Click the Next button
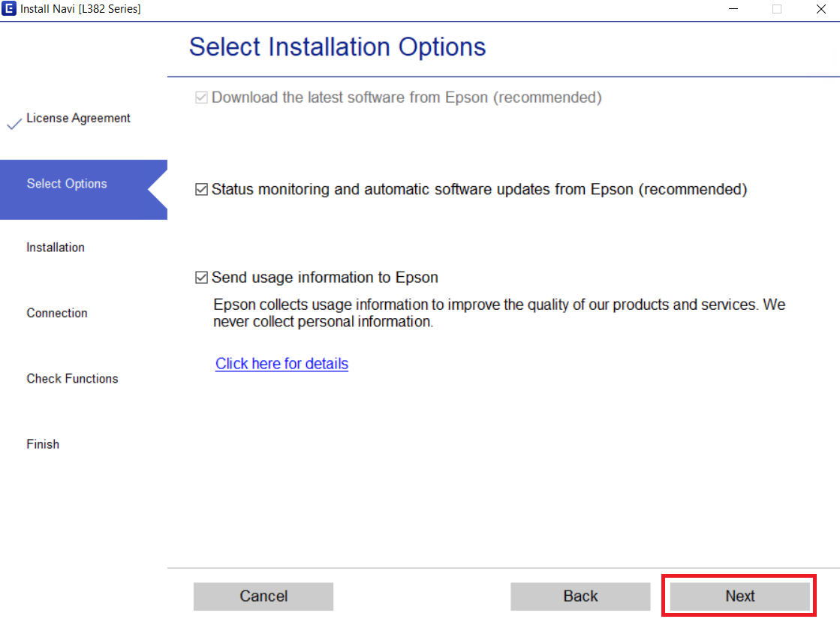Viewport: 840px width, 622px height. click(x=739, y=596)
